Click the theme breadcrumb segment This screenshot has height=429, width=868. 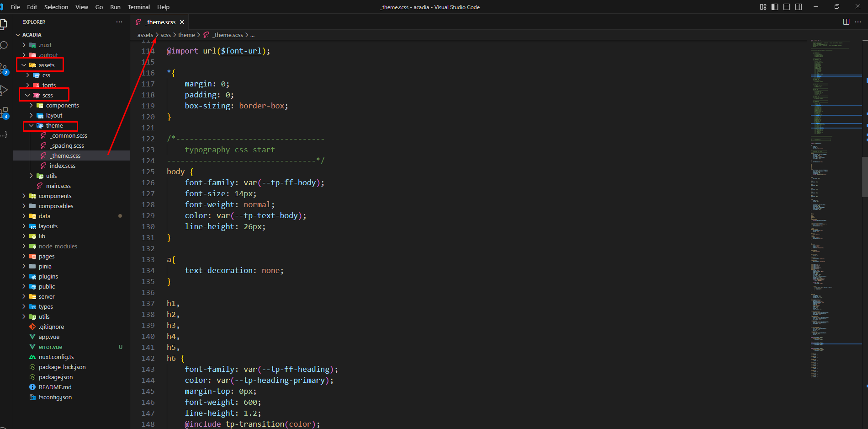(186, 35)
